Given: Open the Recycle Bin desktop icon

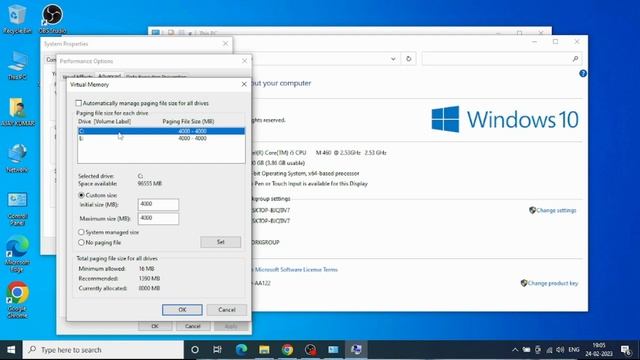Looking at the screenshot, I should pyautogui.click(x=17, y=18).
